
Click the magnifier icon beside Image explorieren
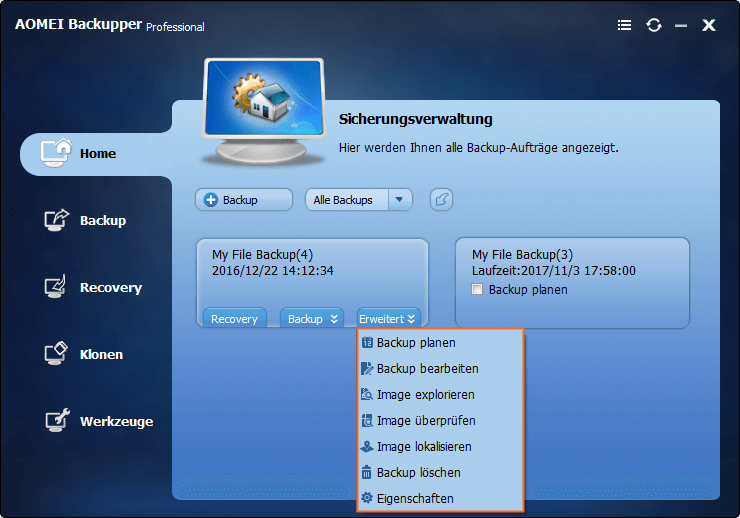(367, 394)
